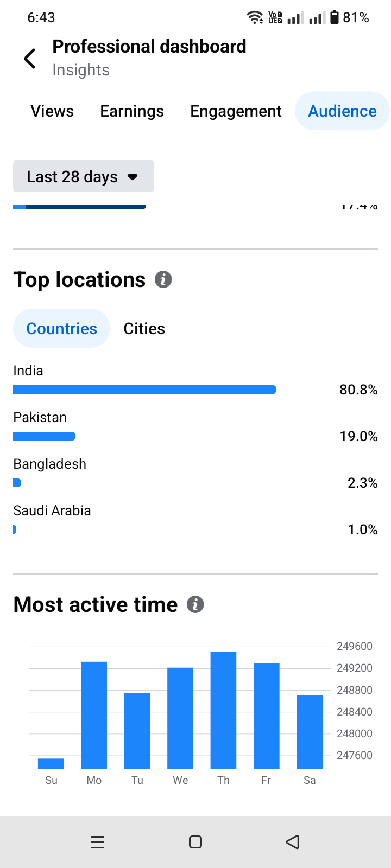Tap the Sunday bar in chart
This screenshot has height=868, width=391.
click(x=51, y=764)
